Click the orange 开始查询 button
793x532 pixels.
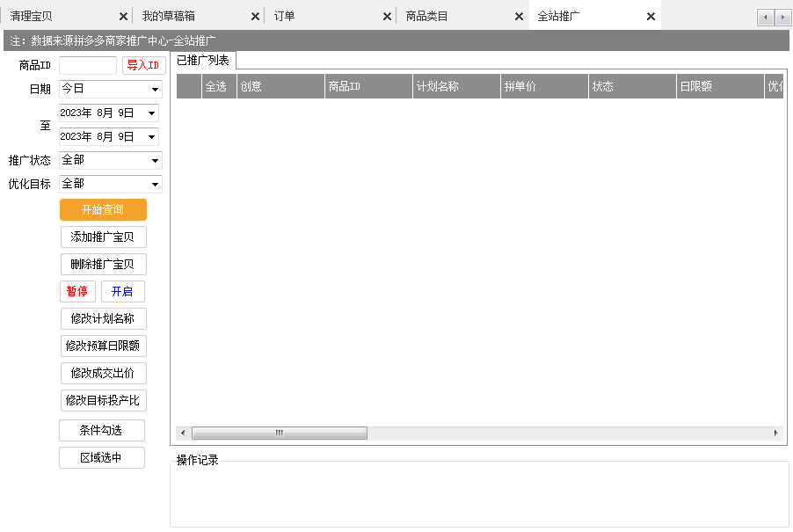(103, 209)
